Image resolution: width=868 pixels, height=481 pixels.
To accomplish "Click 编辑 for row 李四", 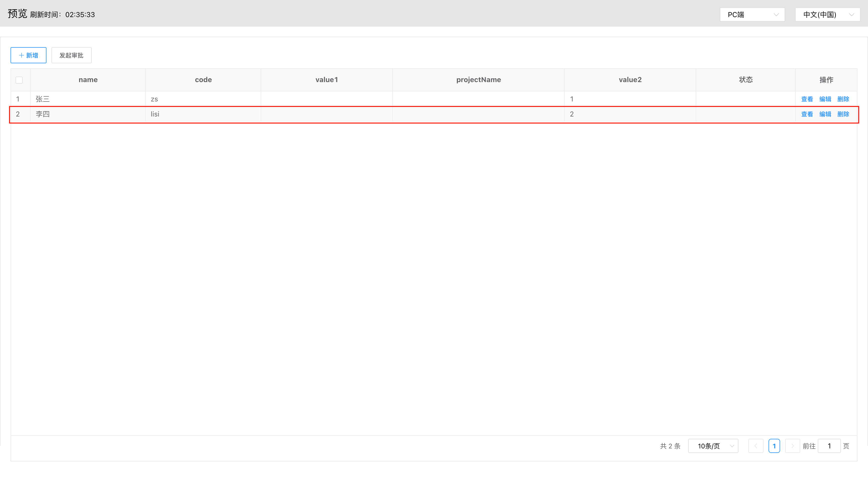I will [825, 114].
